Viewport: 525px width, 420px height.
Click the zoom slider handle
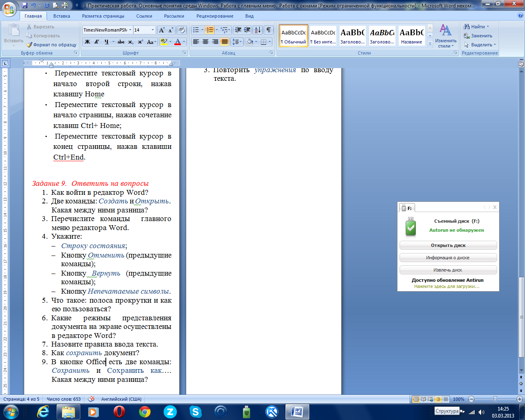[x=495, y=399]
